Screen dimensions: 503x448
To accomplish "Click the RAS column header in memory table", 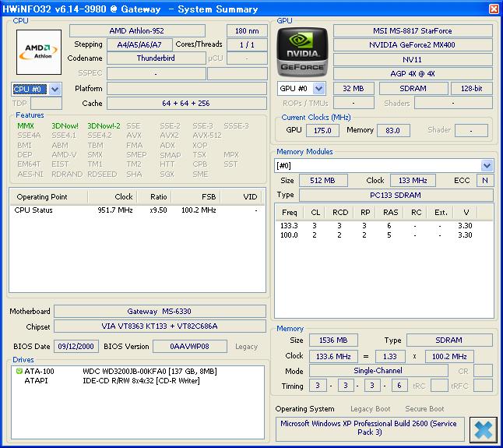I will click(390, 213).
